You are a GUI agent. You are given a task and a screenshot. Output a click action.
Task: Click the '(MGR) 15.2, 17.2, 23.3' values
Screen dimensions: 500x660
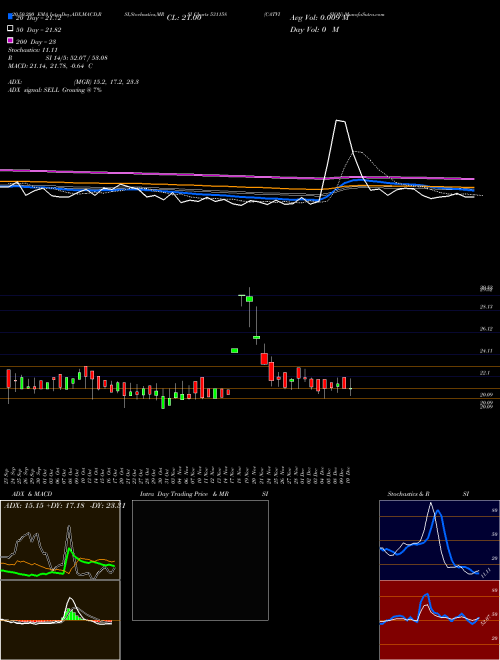tap(106, 82)
